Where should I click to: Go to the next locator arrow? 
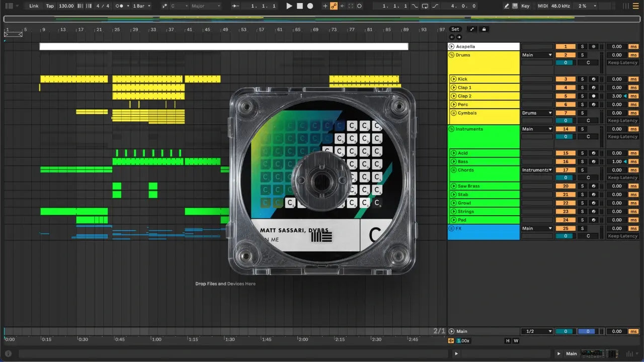[458, 37]
